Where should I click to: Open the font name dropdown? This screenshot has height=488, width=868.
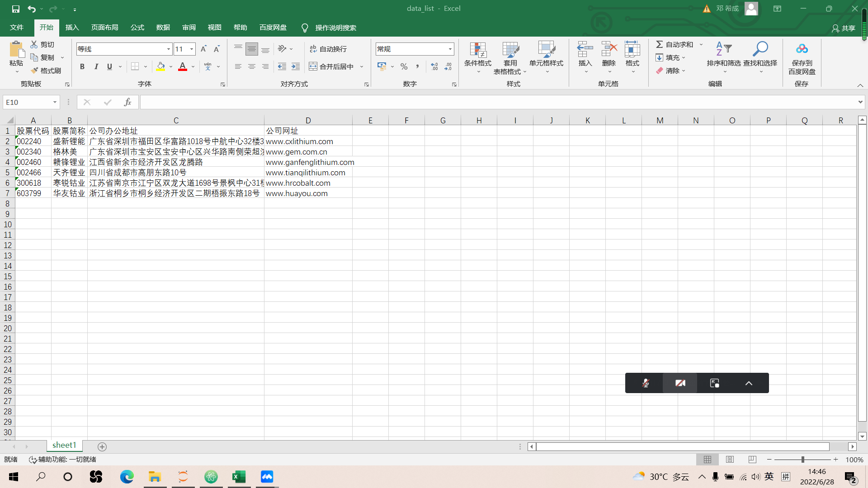click(169, 49)
